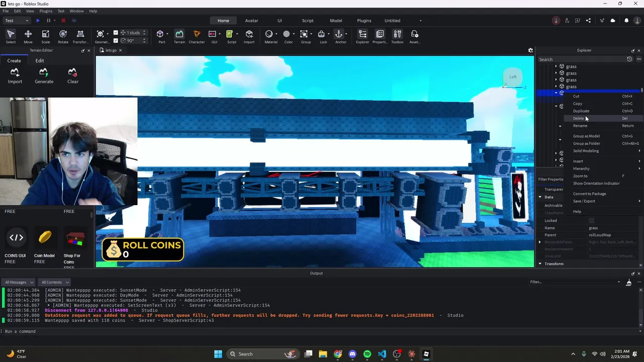Switch to the Model ribbon tab
This screenshot has width=644, height=362.
tap(336, 21)
